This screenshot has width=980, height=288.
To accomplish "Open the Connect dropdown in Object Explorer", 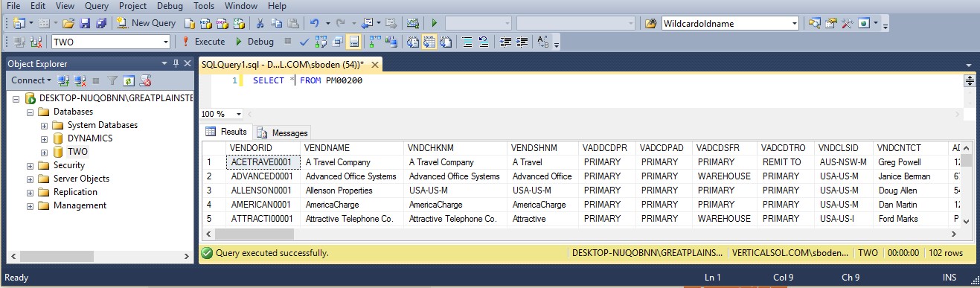I will pos(31,80).
